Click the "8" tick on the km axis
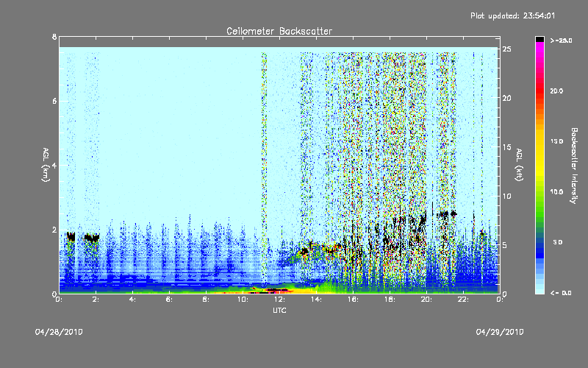The height and width of the screenshot is (368, 588). coord(54,37)
